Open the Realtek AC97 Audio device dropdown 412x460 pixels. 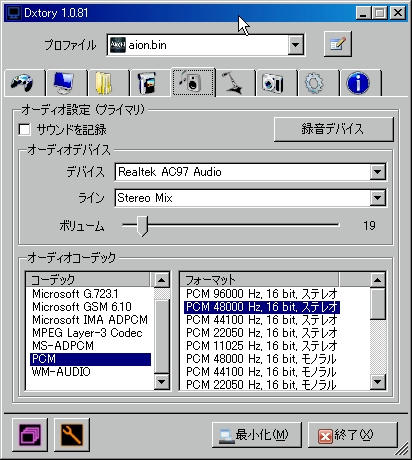pyautogui.click(x=377, y=172)
